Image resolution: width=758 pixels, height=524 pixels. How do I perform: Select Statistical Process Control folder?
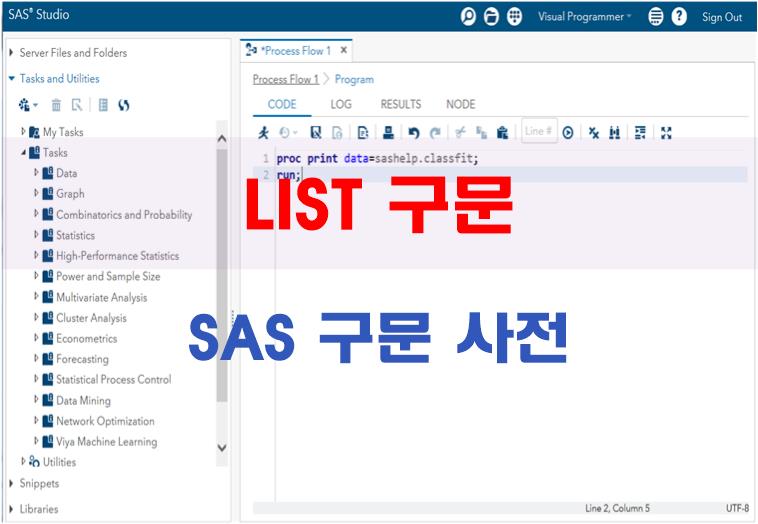114,379
